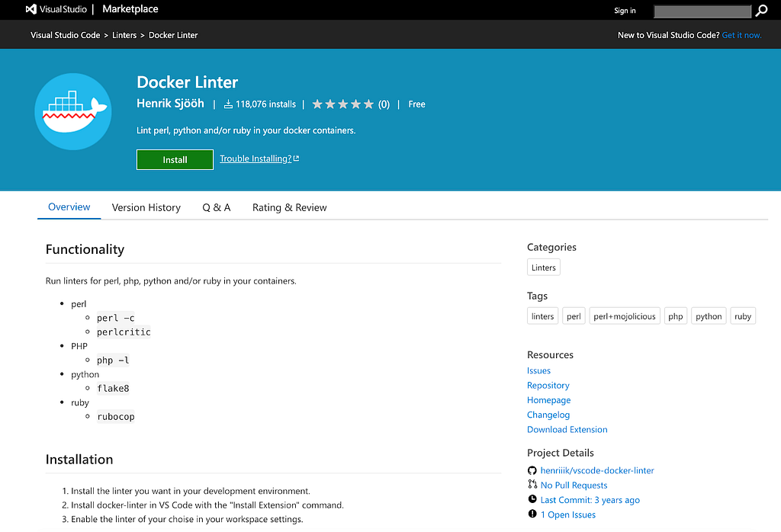The image size is (781, 532).
Task: Click the 'No Pull Requests' link
Action: coord(574,486)
